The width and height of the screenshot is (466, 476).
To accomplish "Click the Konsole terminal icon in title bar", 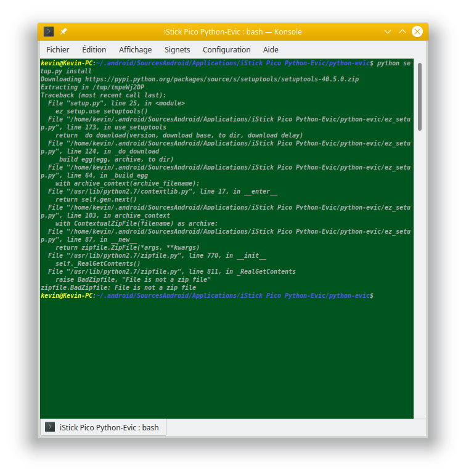I will pos(49,31).
